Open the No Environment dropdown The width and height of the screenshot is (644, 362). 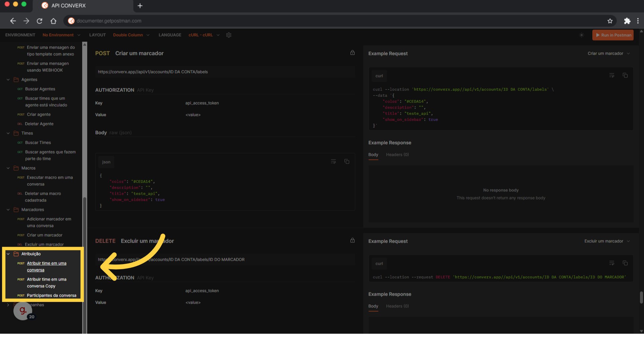click(x=61, y=35)
